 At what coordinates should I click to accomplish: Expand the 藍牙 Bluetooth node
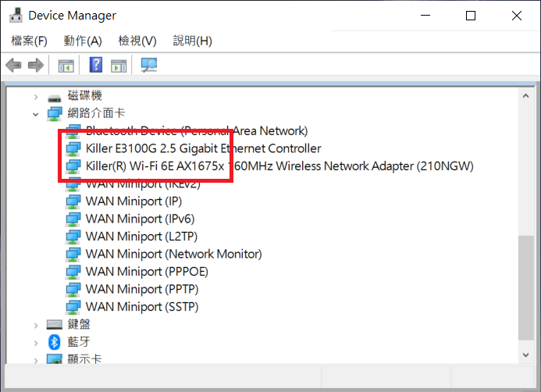coord(36,341)
